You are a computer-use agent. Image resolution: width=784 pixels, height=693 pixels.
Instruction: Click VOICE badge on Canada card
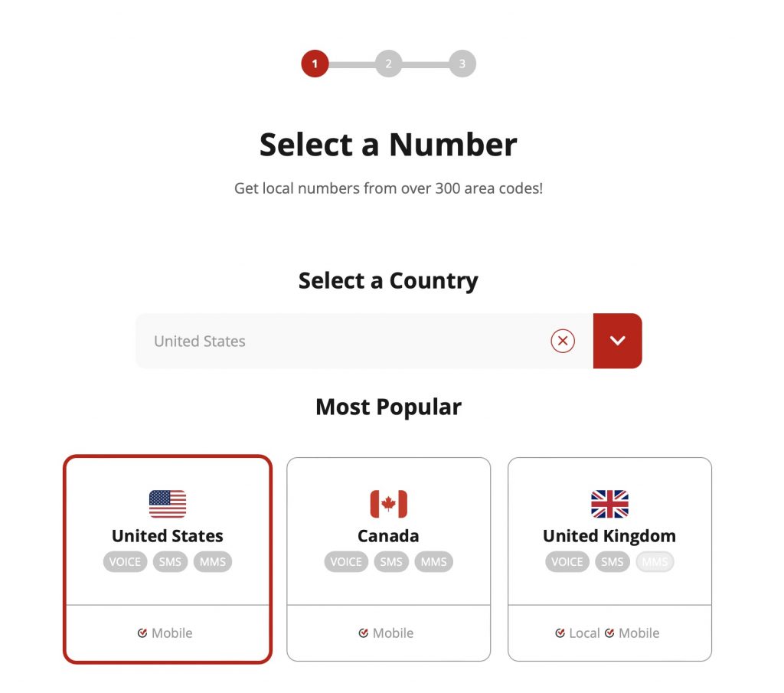point(345,562)
